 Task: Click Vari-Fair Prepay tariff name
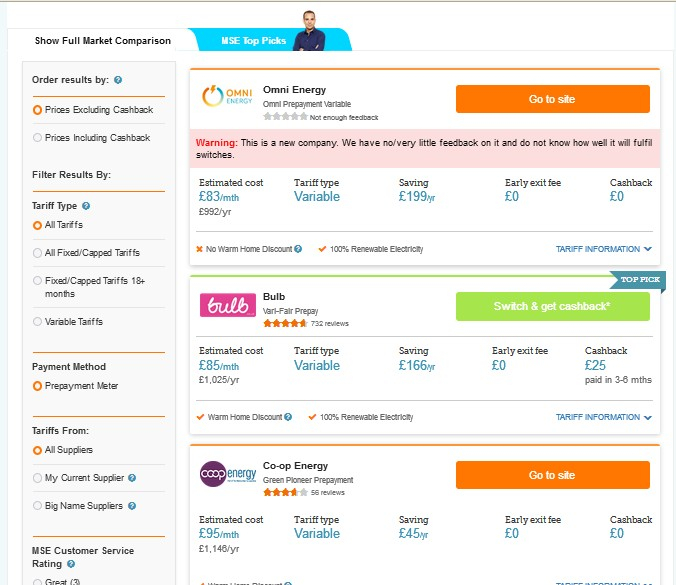pyautogui.click(x=290, y=311)
